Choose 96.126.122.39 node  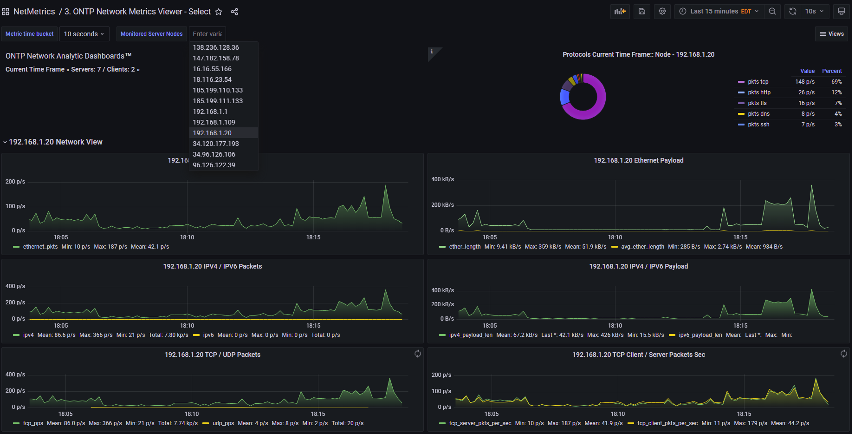tap(224, 165)
